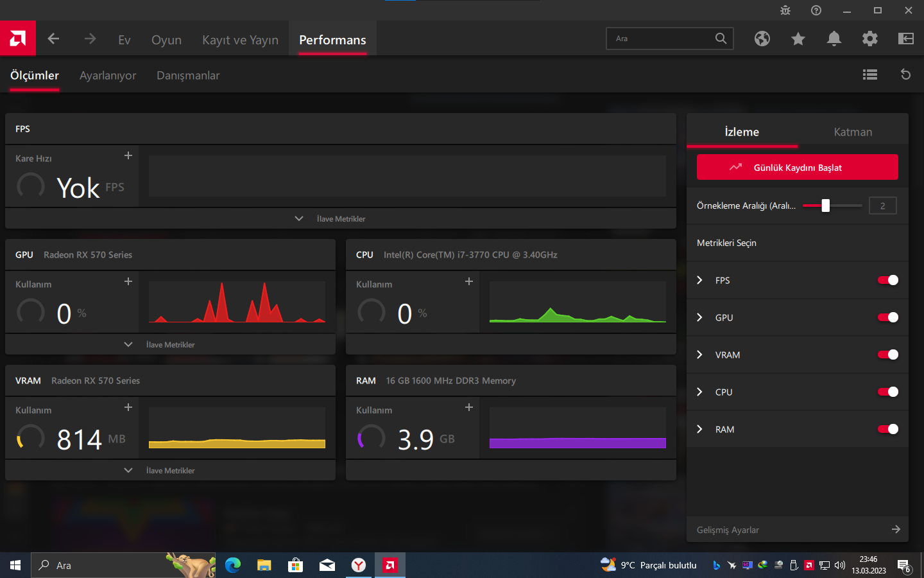This screenshot has width=924, height=578.
Task: Click the CPU usage green graph
Action: (x=577, y=302)
